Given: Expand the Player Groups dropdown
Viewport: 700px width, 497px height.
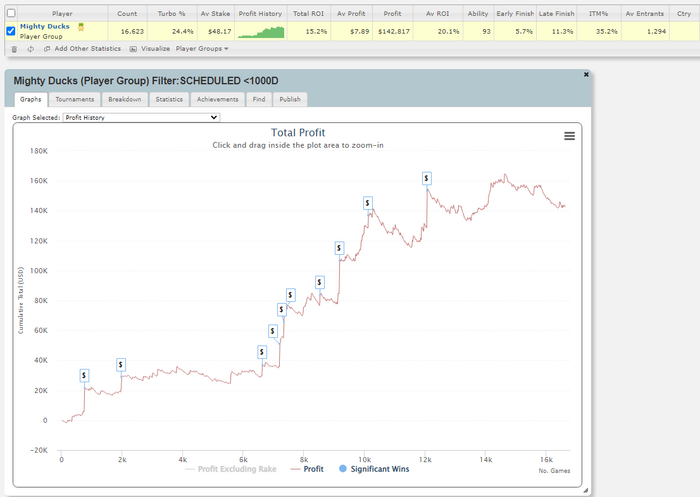Looking at the screenshot, I should click(202, 49).
